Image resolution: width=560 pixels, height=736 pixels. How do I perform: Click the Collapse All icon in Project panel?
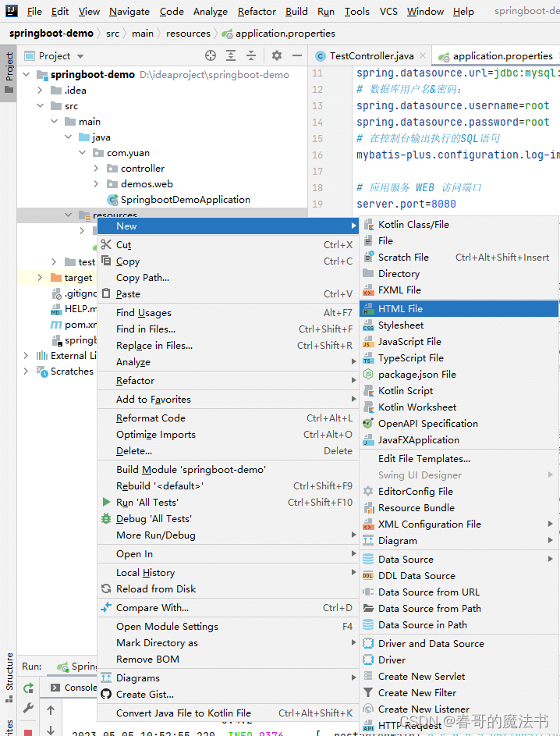click(x=252, y=55)
